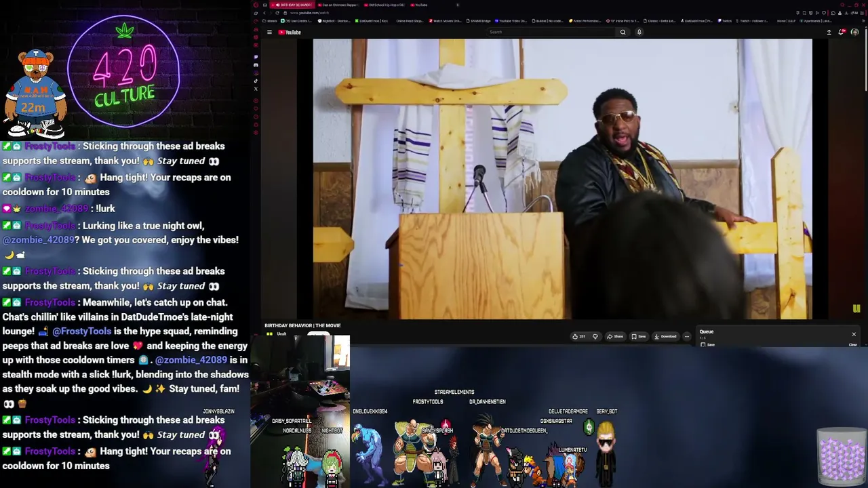Open the DatDudeTmoe Kick bookmark

pyautogui.click(x=372, y=21)
